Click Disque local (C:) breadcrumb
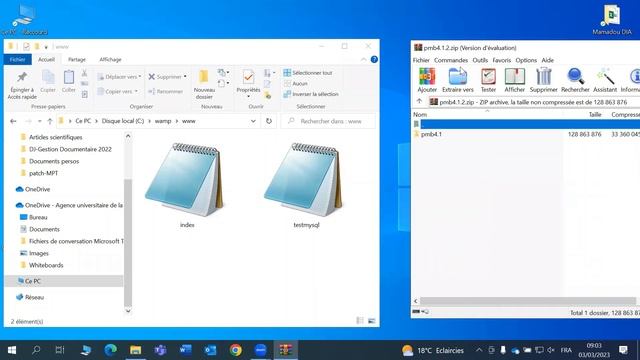The image size is (640, 360). coord(123,121)
